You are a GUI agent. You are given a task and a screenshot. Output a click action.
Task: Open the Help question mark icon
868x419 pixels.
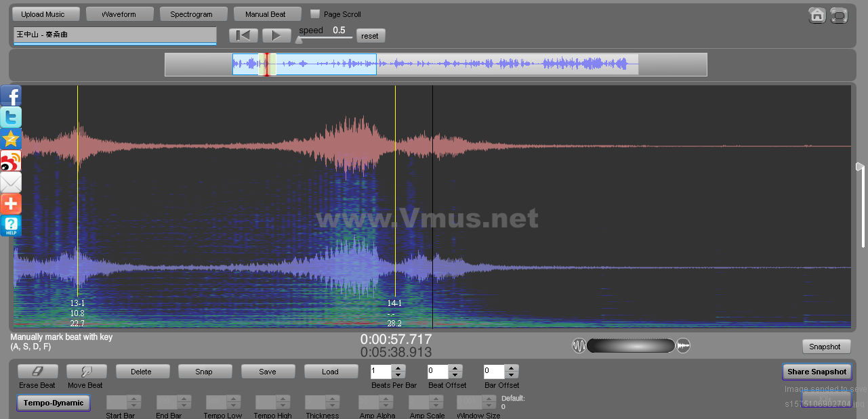(x=11, y=225)
